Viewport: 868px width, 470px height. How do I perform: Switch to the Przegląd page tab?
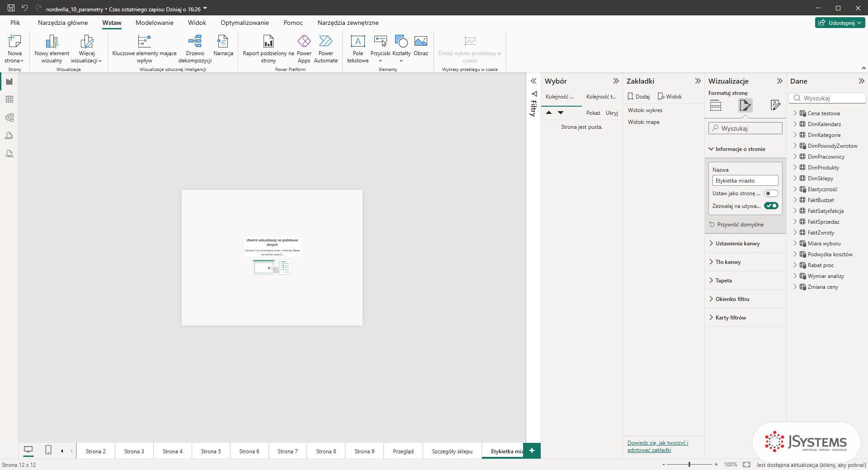[x=403, y=451]
